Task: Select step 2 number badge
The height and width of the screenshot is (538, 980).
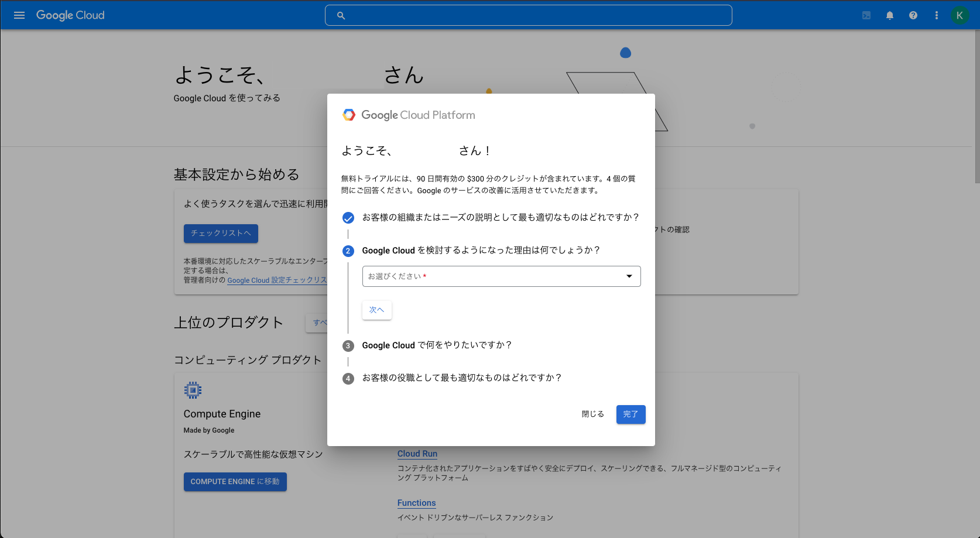Action: (348, 251)
